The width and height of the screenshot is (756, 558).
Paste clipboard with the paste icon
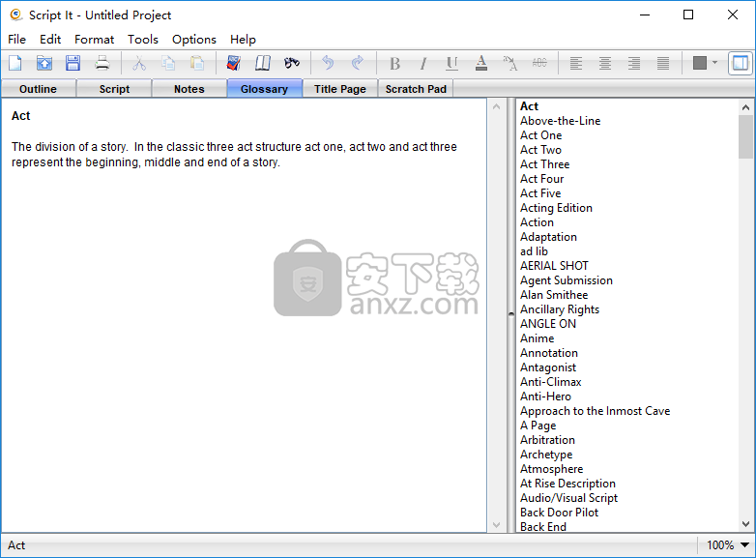click(x=197, y=63)
